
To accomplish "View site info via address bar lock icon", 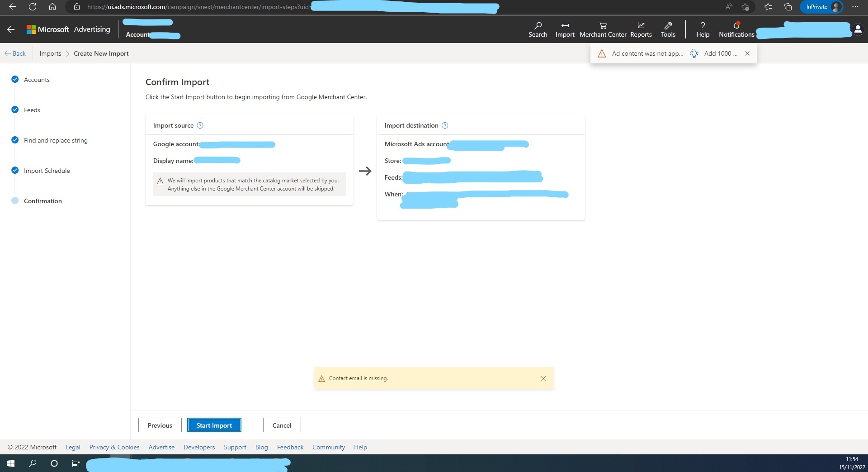I will [77, 7].
